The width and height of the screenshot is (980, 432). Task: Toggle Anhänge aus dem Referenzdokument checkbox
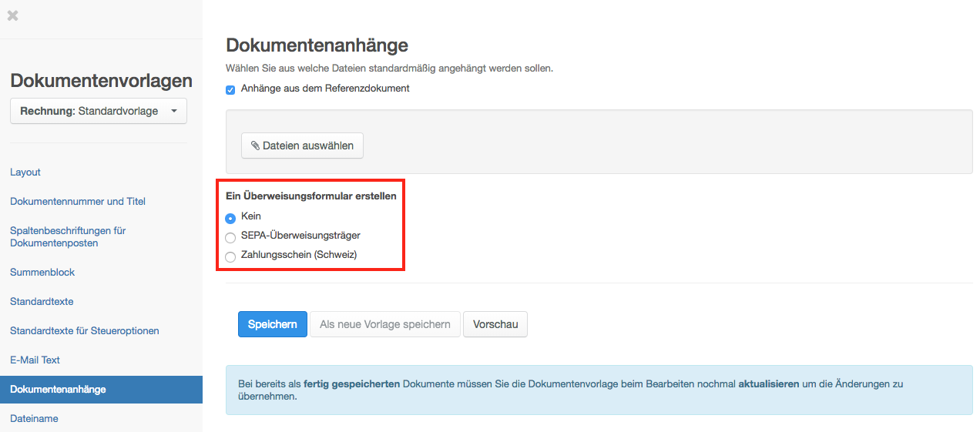230,89
